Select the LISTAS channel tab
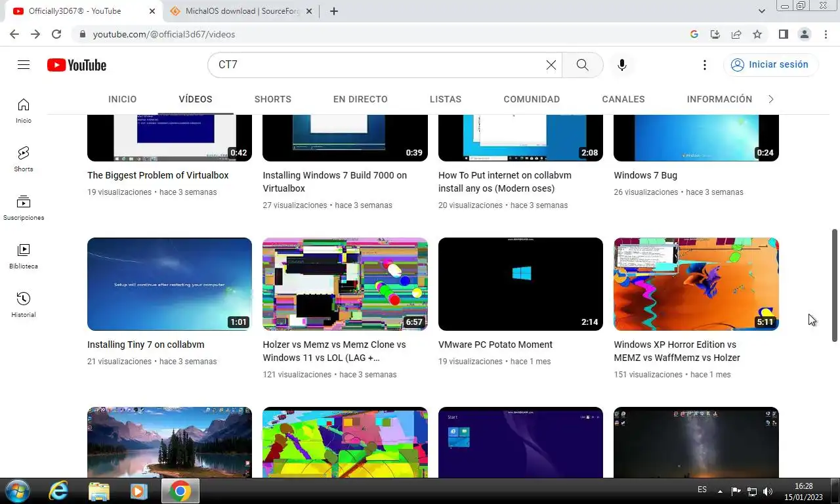Image resolution: width=840 pixels, height=504 pixels. pos(446,99)
